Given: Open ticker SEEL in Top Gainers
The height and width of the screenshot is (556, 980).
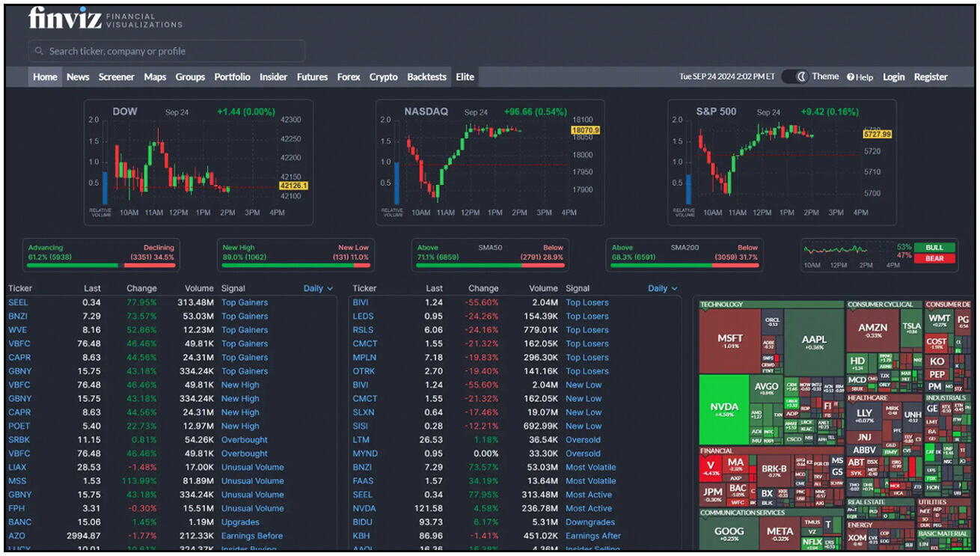Looking at the screenshot, I should point(17,302).
